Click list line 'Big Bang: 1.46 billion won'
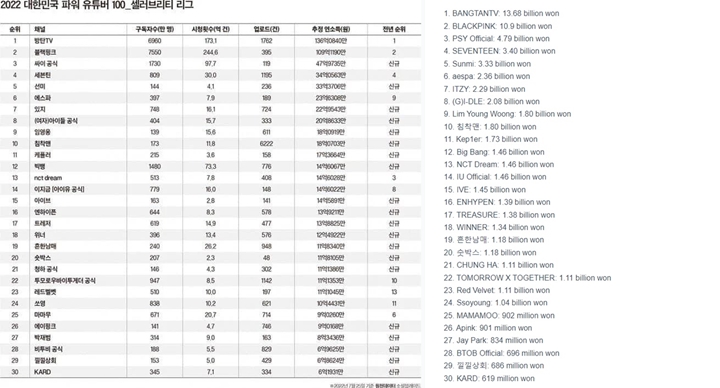This screenshot has width=720, height=388. pyautogui.click(x=494, y=152)
